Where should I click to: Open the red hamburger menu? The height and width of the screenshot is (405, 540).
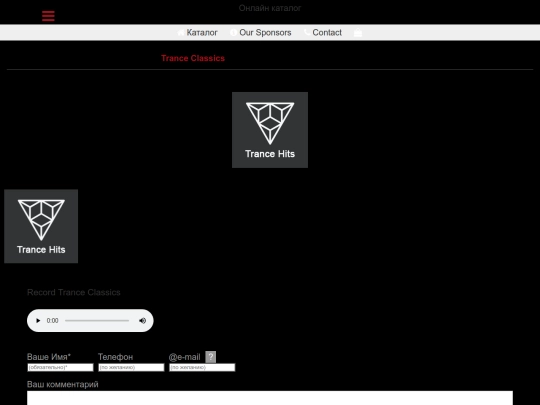click(48, 16)
